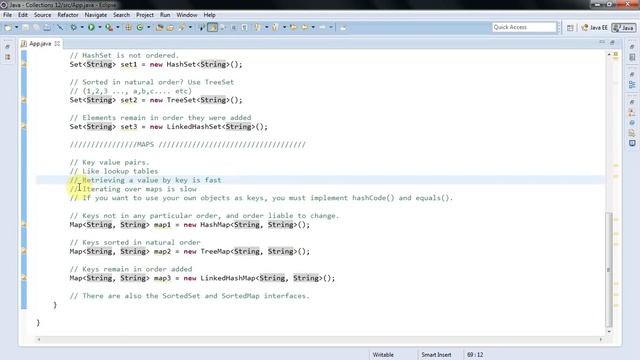This screenshot has width=640, height=360.
Task: Click the scroll down arrow
Action: [609, 331]
